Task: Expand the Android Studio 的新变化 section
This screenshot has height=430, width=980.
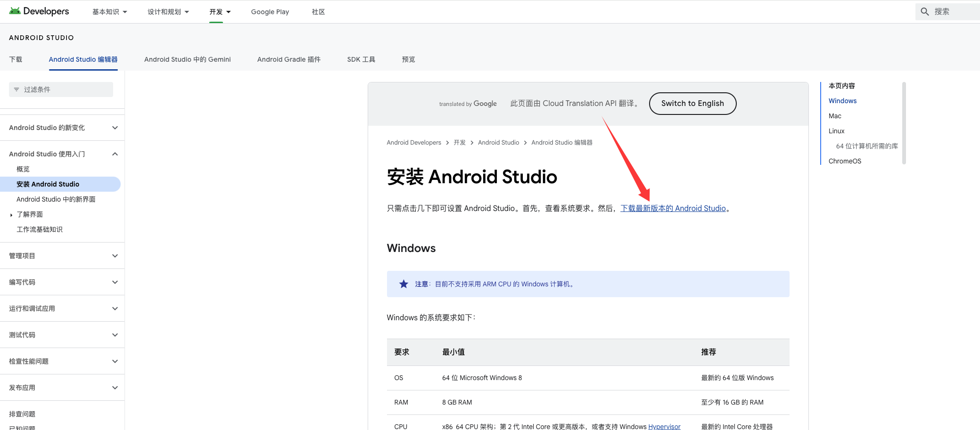Action: click(115, 128)
